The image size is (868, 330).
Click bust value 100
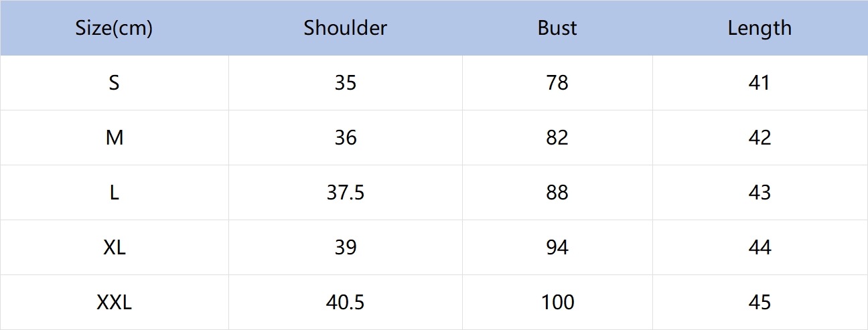pyautogui.click(x=557, y=303)
